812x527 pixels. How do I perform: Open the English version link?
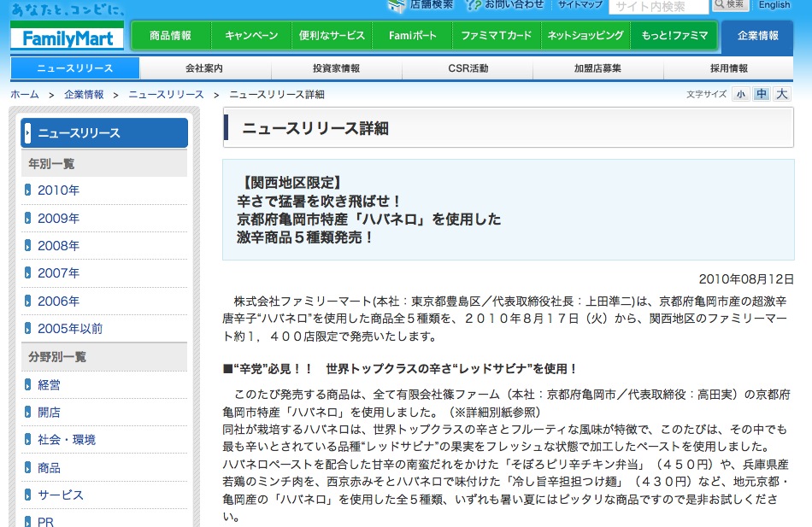(774, 4)
